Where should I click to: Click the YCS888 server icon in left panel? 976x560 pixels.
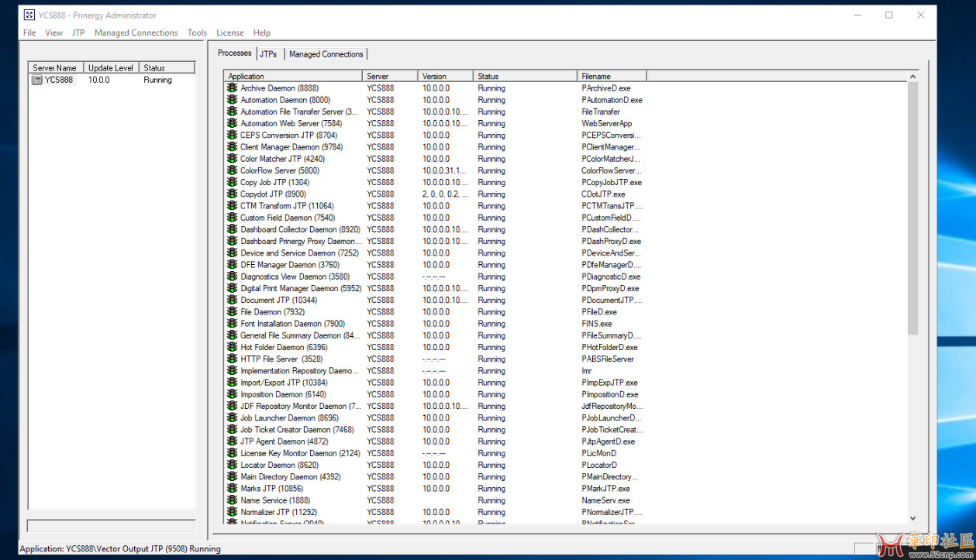36,80
